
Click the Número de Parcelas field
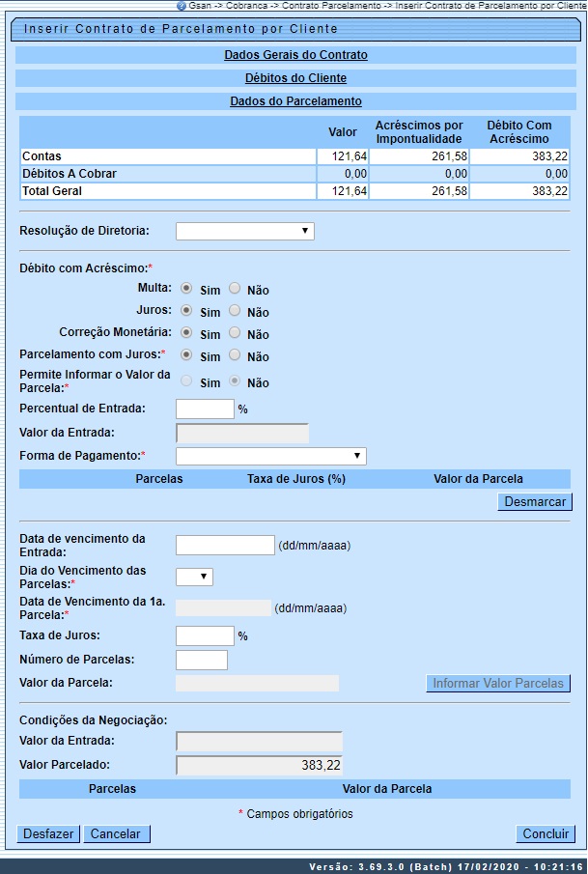click(x=202, y=660)
